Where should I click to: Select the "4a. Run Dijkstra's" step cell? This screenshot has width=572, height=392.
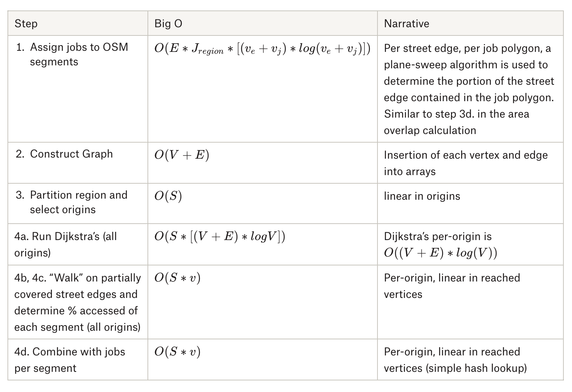tap(66, 245)
